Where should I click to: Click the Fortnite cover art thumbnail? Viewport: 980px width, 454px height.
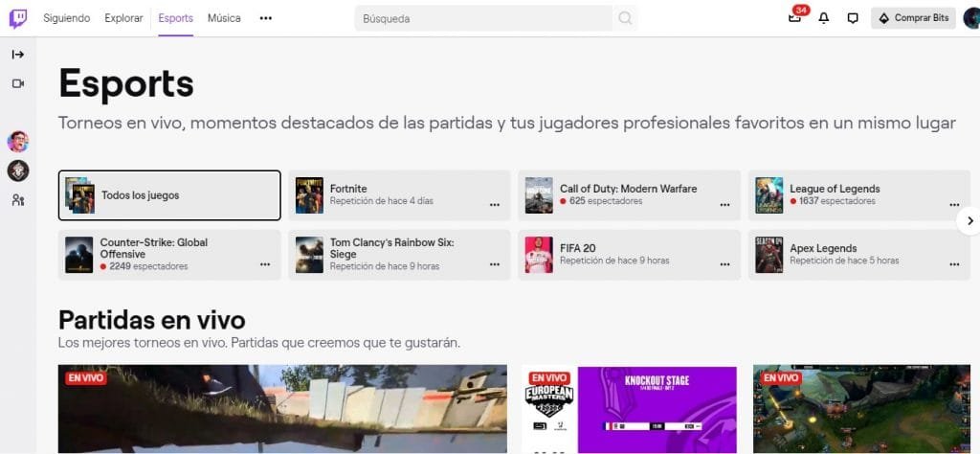coord(309,195)
